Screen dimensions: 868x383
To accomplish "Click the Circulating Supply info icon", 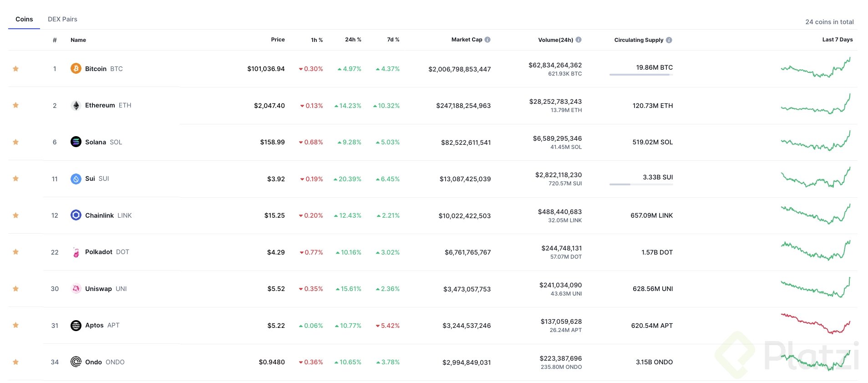I will [669, 40].
